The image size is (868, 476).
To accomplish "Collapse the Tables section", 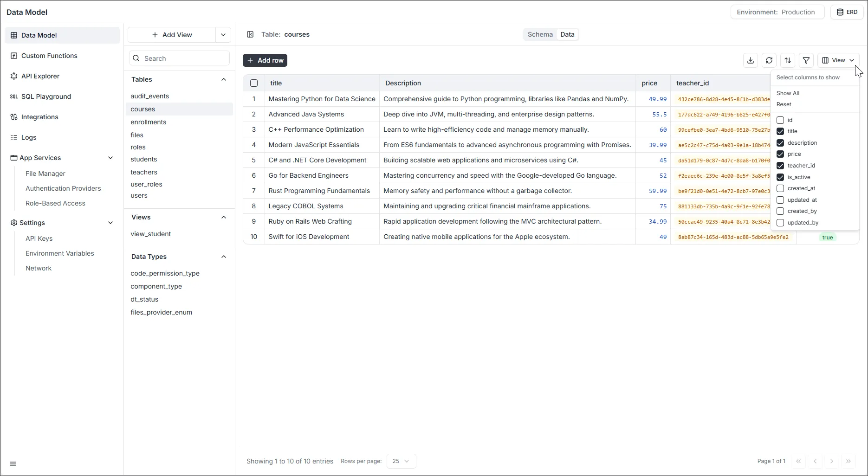I will pos(224,79).
